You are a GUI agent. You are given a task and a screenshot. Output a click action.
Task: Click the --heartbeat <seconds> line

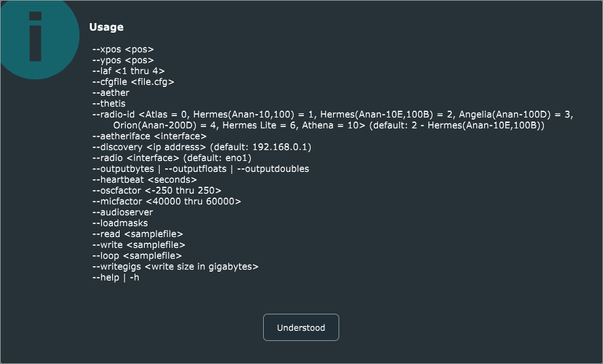145,180
